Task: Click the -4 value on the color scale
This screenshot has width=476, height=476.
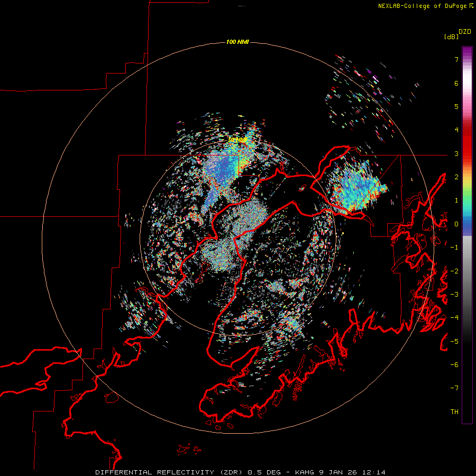Action: [454, 318]
